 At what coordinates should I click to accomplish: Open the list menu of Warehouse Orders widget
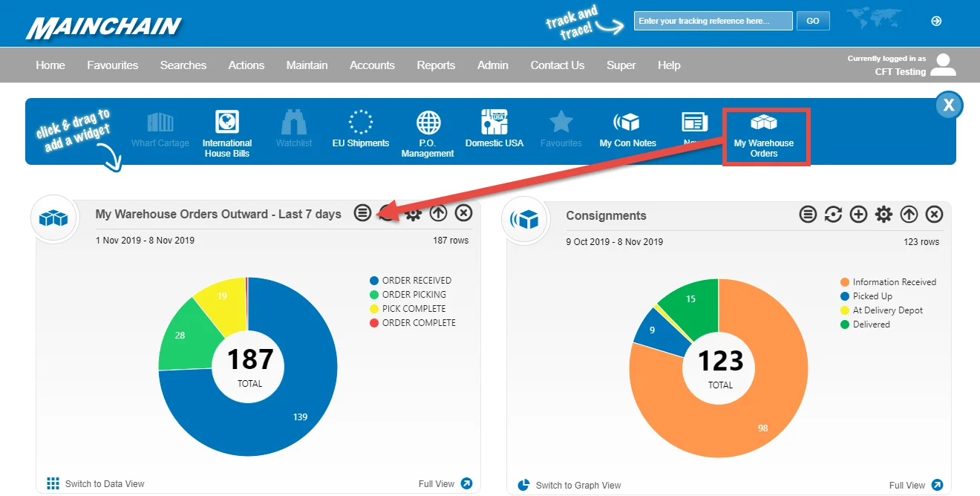[x=362, y=213]
